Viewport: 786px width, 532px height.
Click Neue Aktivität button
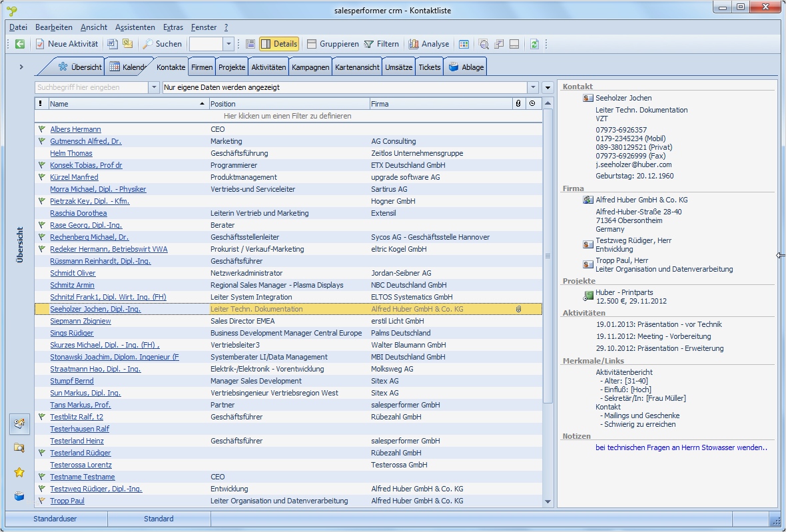67,44
